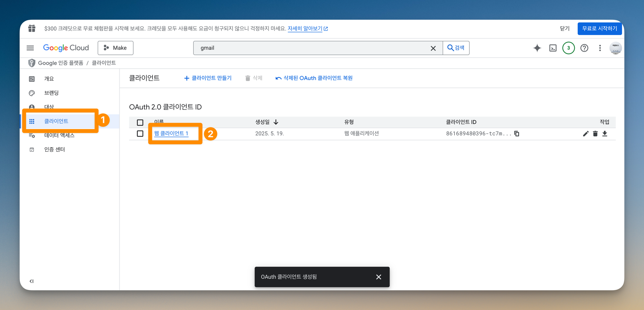Delete the OAuth client using trash icon
This screenshot has width=644, height=310.
[x=595, y=134]
